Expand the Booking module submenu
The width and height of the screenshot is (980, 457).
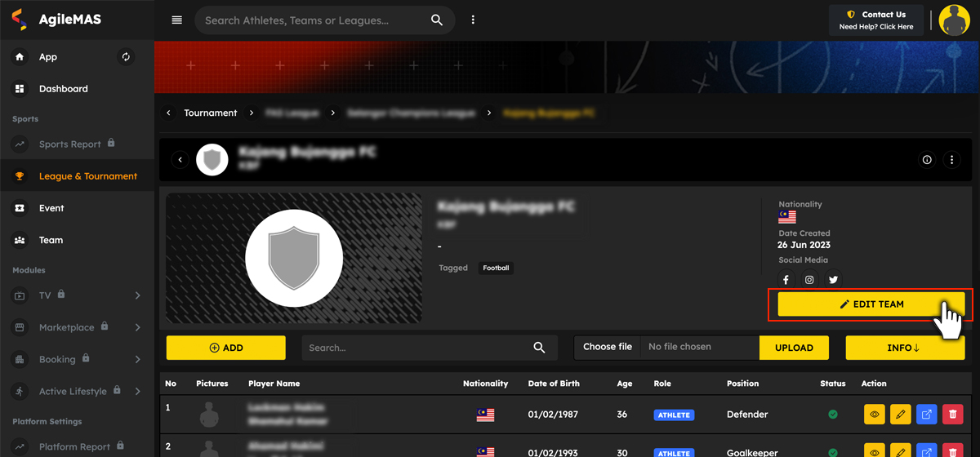click(x=137, y=359)
